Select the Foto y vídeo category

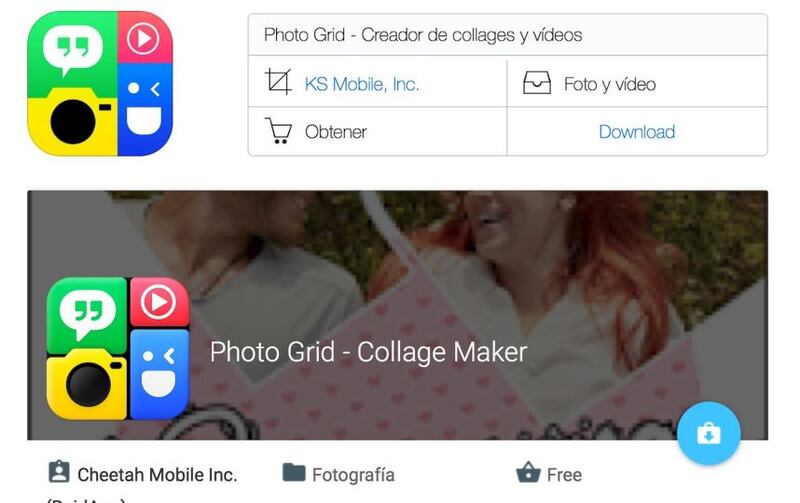point(610,84)
